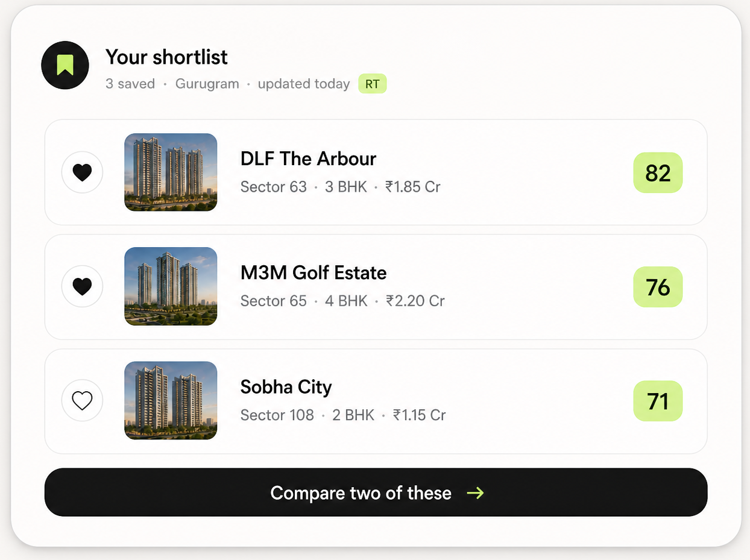750x560 pixels.
Task: Click the green arrow in Compare button
Action: point(476,493)
